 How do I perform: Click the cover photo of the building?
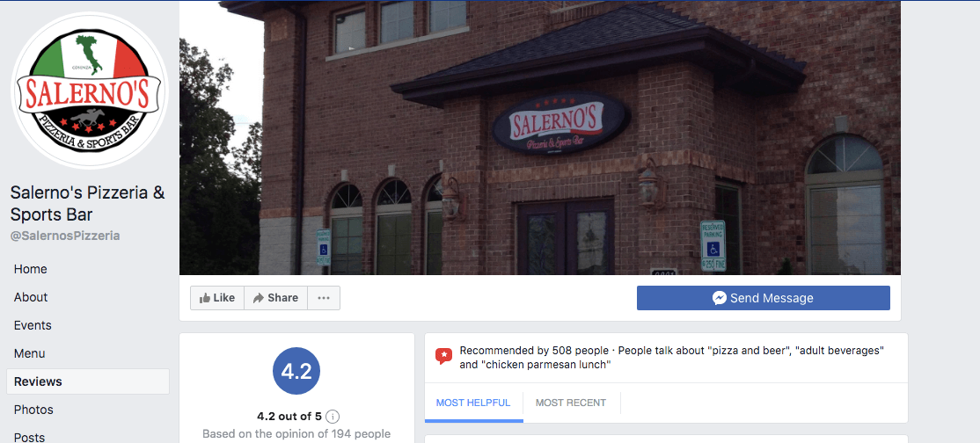pos(540,138)
